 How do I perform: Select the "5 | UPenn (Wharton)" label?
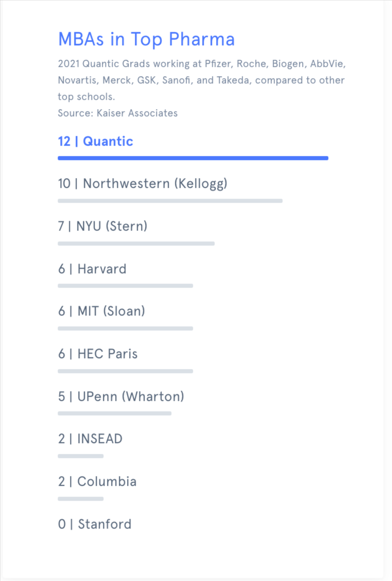pyautogui.click(x=121, y=397)
